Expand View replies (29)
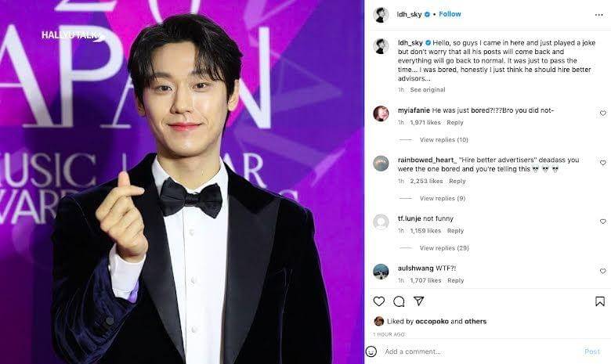Viewport: 611px width, 364px height. tap(444, 248)
